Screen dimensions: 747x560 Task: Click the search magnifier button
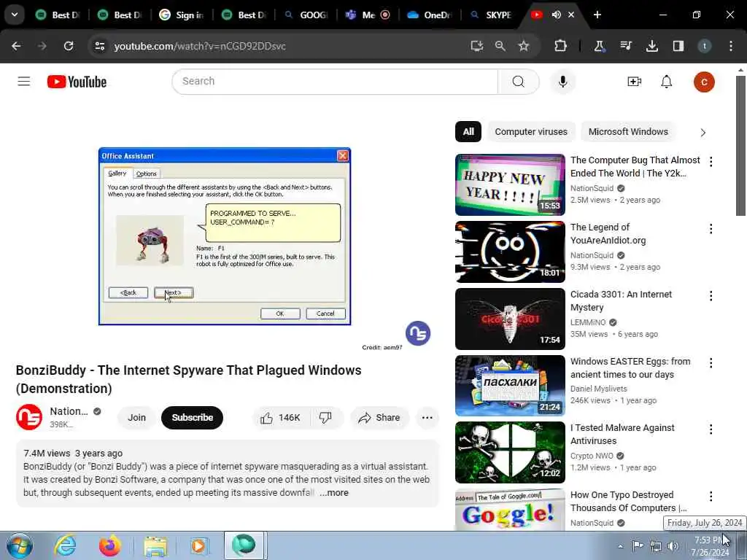519,82
